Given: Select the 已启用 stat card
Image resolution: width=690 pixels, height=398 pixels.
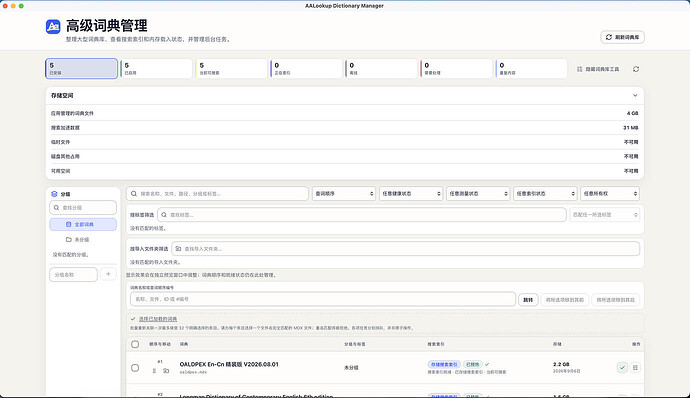Looking at the screenshot, I should [x=157, y=69].
